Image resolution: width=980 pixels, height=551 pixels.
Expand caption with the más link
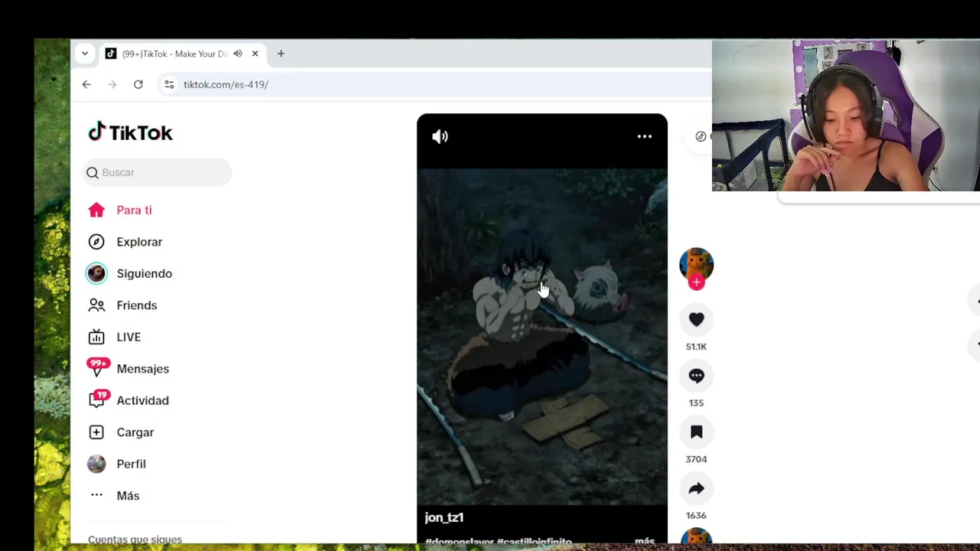(x=645, y=540)
